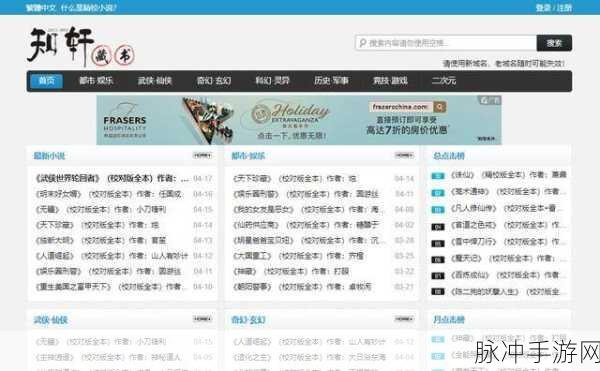The image size is (600, 371).
Task: Open 《雪中悍刀行》 in 总点击榜
Action: tap(507, 242)
